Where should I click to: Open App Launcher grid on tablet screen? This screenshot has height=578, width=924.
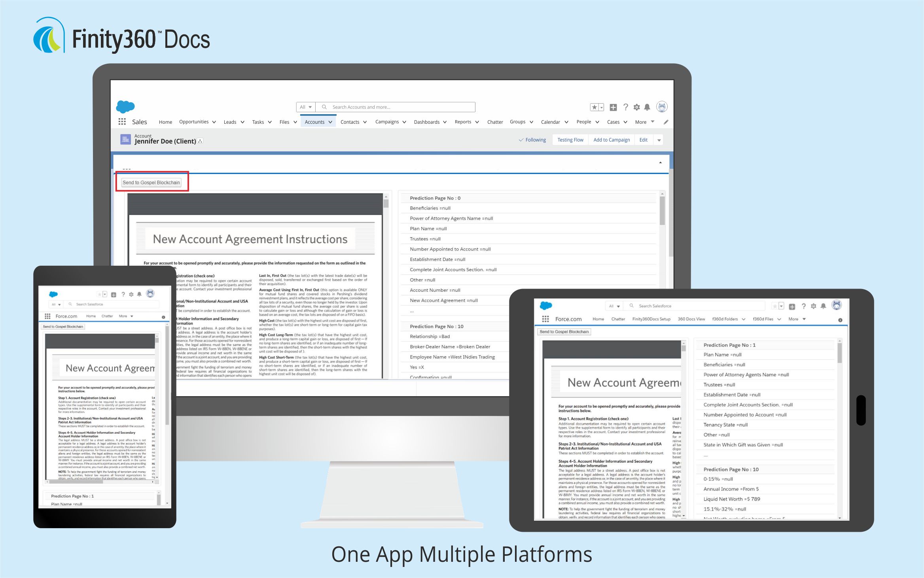click(545, 319)
